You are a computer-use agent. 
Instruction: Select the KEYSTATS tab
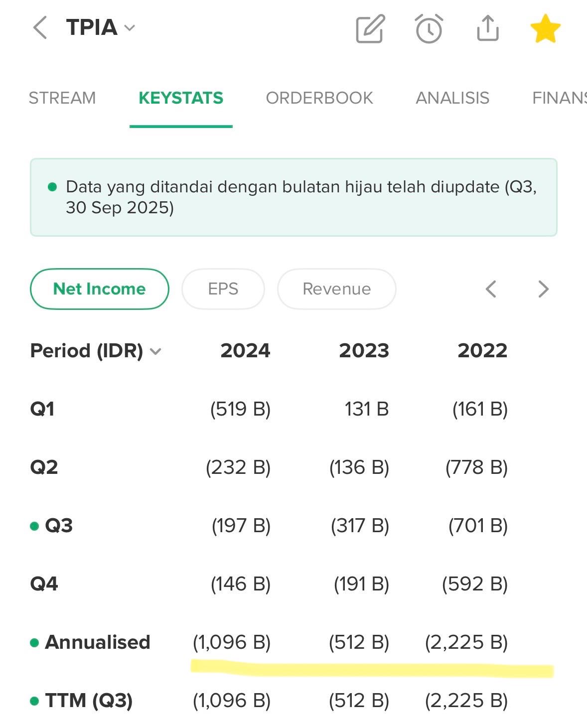pyautogui.click(x=181, y=98)
